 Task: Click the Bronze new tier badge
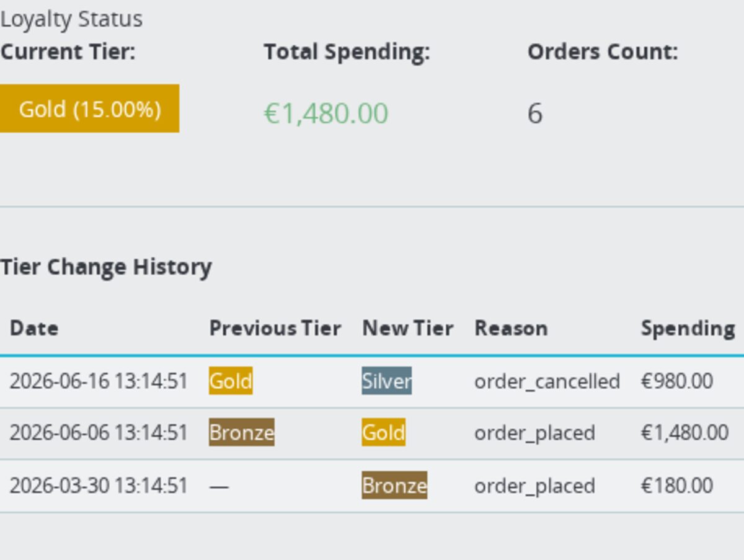click(x=394, y=485)
